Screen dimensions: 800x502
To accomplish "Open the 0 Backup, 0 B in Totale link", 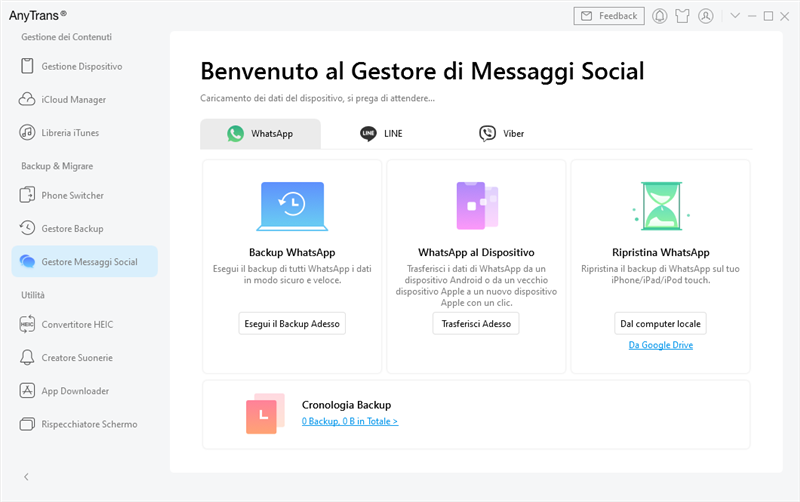I will (x=350, y=421).
